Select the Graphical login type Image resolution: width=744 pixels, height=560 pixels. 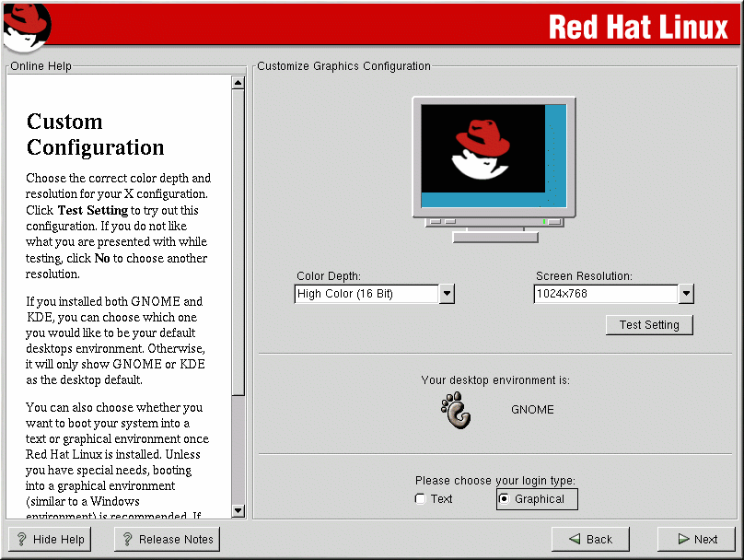[504, 499]
